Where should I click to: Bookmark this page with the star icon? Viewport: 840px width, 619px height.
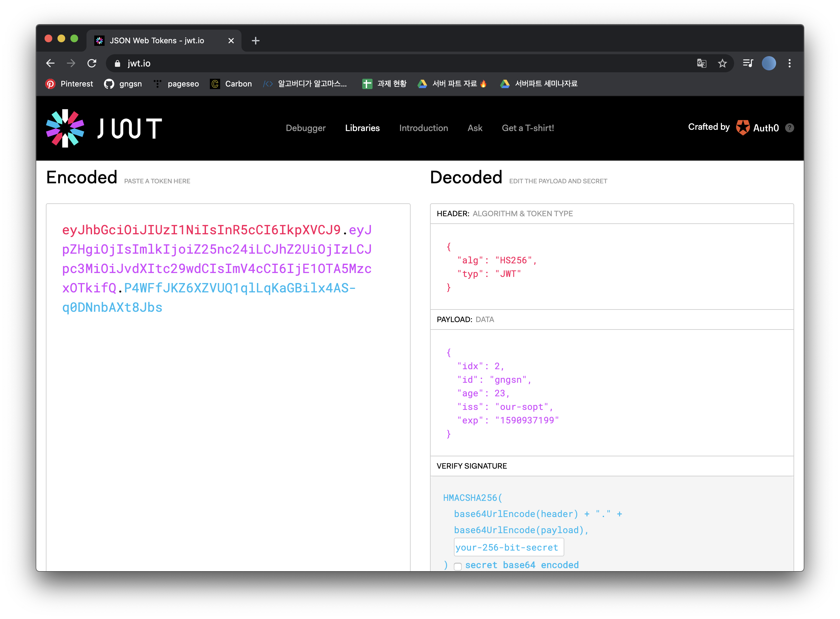[x=722, y=63]
